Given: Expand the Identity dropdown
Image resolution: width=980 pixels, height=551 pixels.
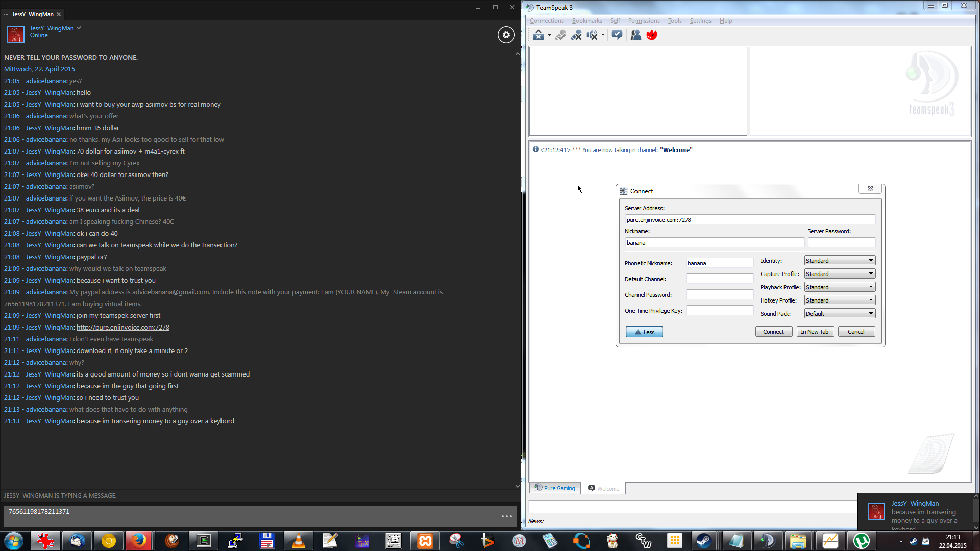Looking at the screenshot, I should click(840, 261).
